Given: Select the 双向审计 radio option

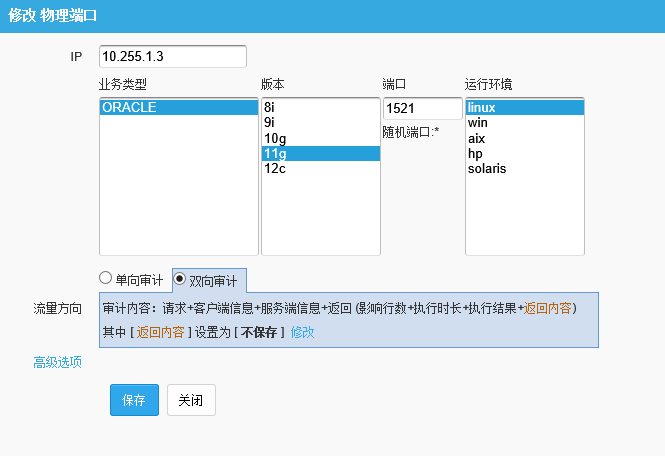Looking at the screenshot, I should (180, 279).
